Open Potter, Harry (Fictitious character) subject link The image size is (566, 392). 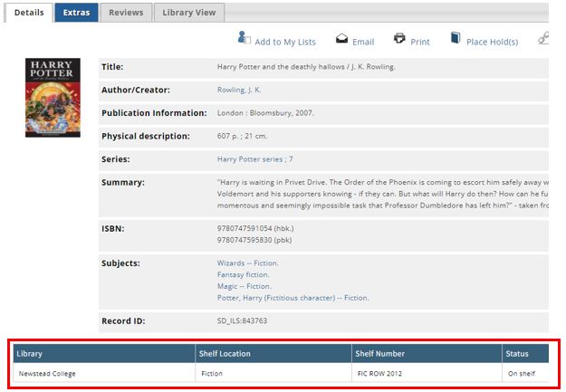tap(293, 298)
